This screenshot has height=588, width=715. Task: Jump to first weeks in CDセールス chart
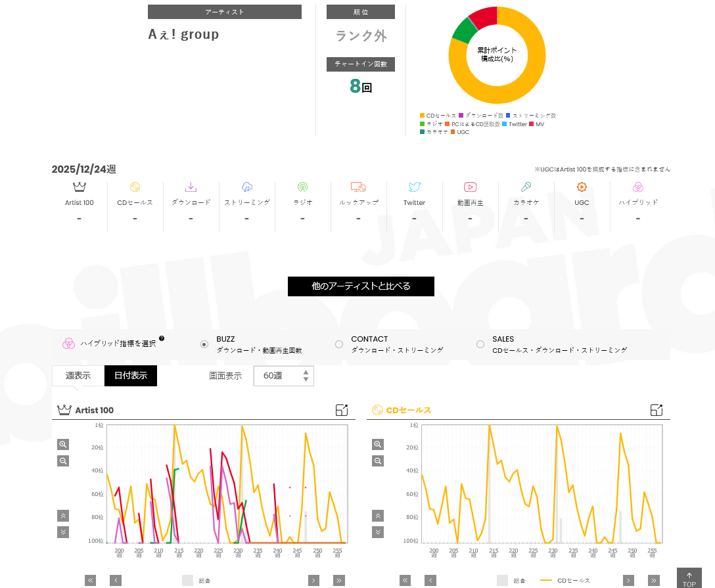click(x=405, y=580)
